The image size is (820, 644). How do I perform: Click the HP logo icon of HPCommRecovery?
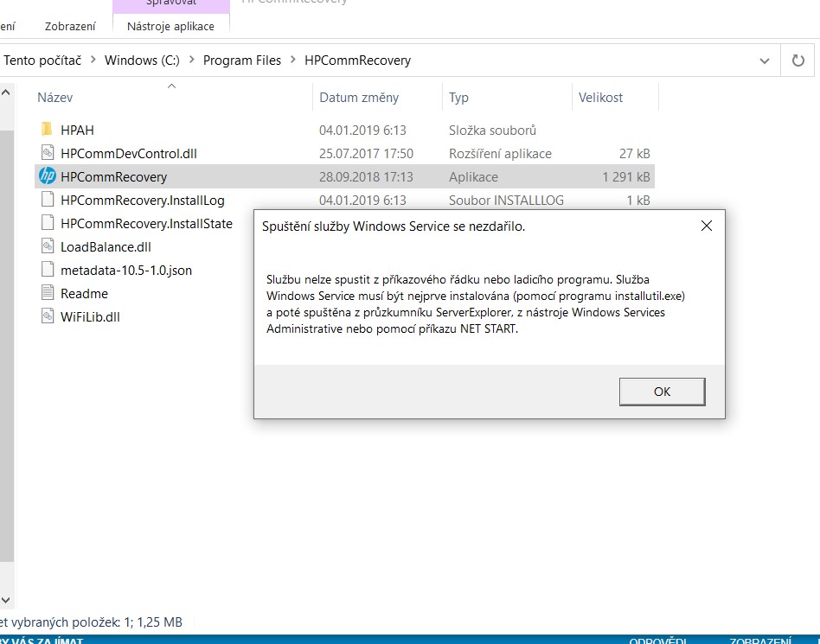click(48, 176)
